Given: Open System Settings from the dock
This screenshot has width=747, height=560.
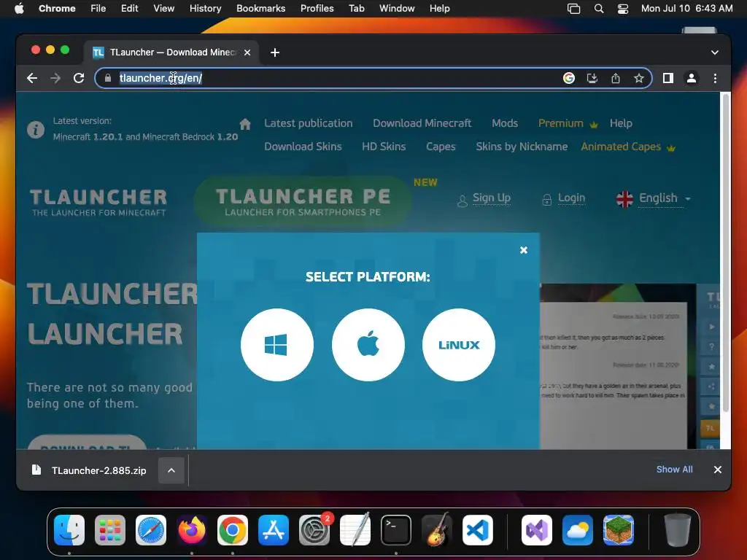Looking at the screenshot, I should (x=314, y=530).
